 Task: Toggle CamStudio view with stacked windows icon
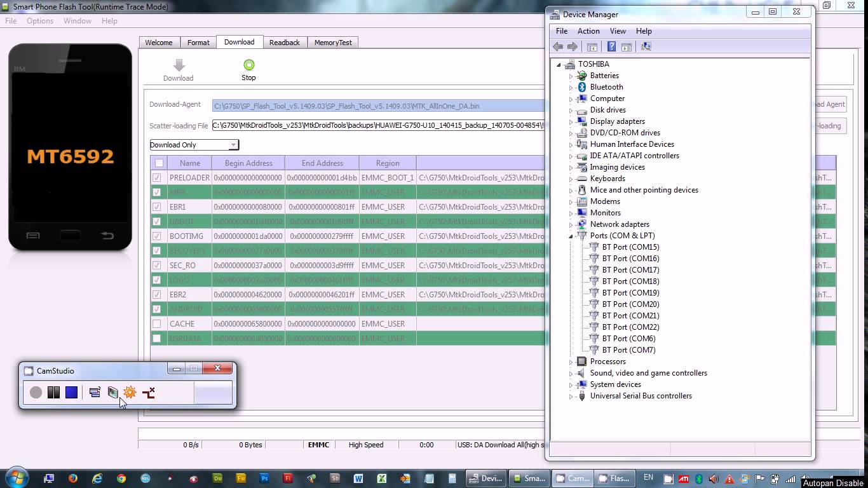95,393
